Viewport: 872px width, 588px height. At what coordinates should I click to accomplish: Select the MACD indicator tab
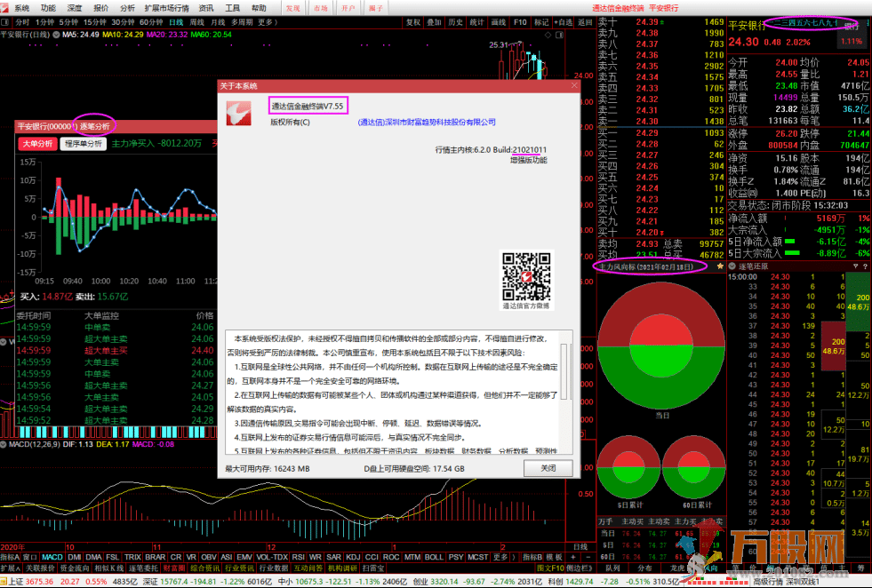[52, 557]
